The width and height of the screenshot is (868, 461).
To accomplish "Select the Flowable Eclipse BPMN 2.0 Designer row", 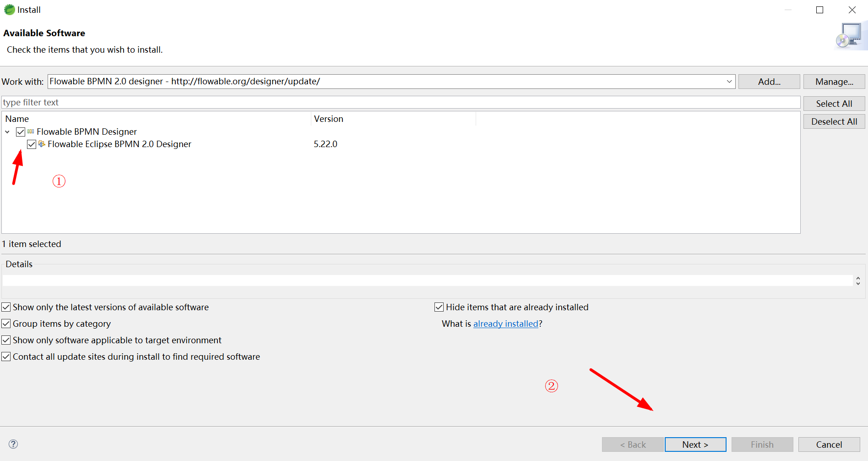I will (401, 144).
